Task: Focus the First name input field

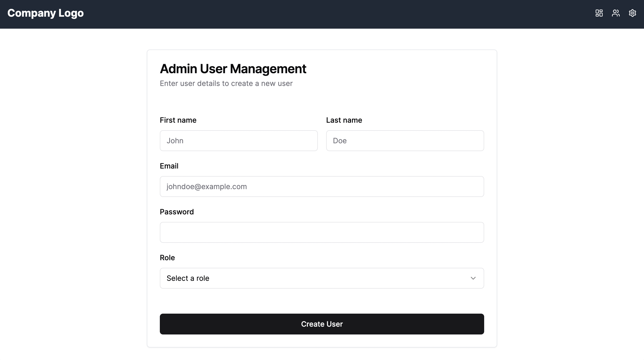Action: click(239, 140)
